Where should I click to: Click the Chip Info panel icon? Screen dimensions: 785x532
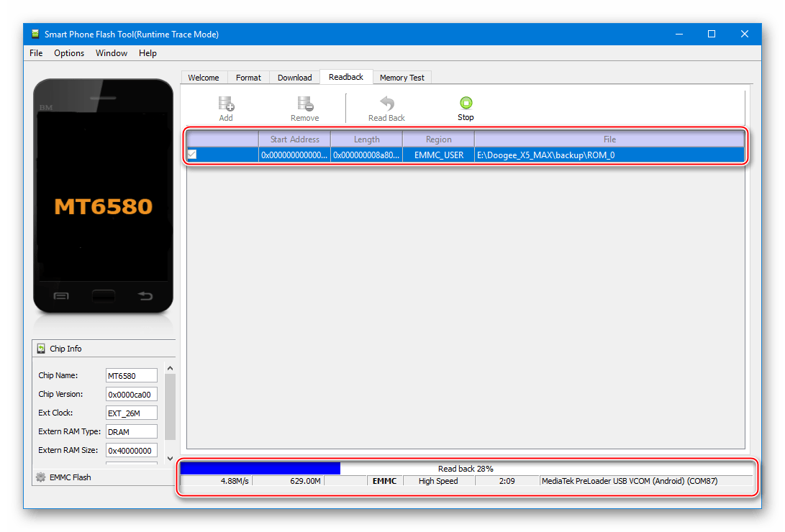[41, 349]
